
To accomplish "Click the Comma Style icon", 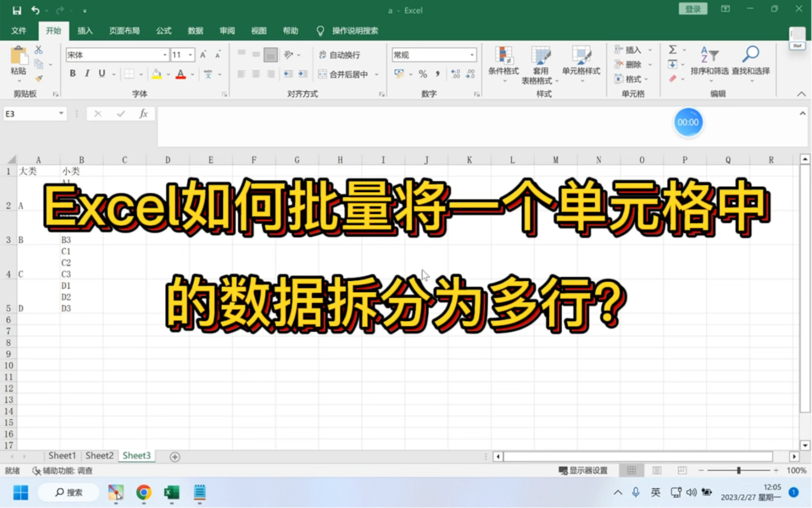I will (438, 74).
